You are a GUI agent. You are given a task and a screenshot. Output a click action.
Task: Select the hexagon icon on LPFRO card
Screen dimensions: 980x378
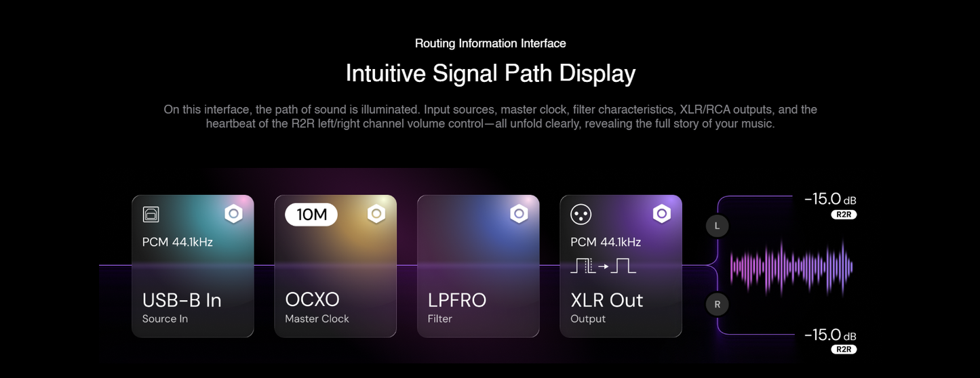coord(519,214)
